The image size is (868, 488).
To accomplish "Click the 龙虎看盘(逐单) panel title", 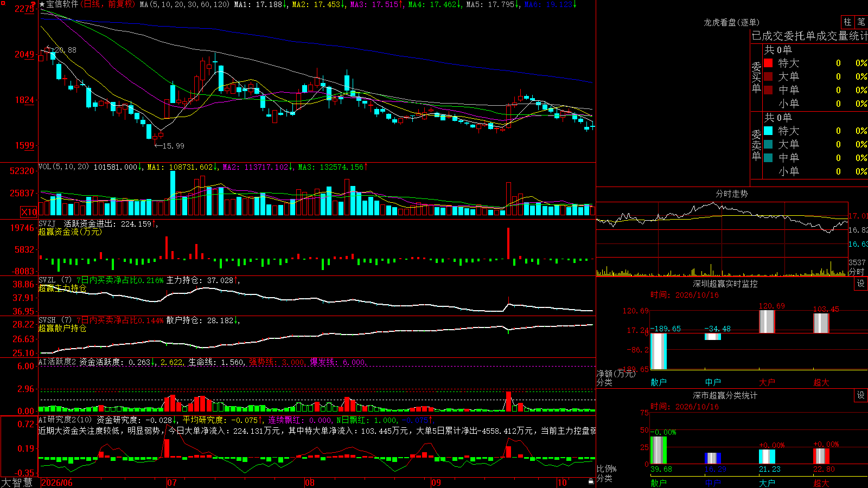I will 731,22.
